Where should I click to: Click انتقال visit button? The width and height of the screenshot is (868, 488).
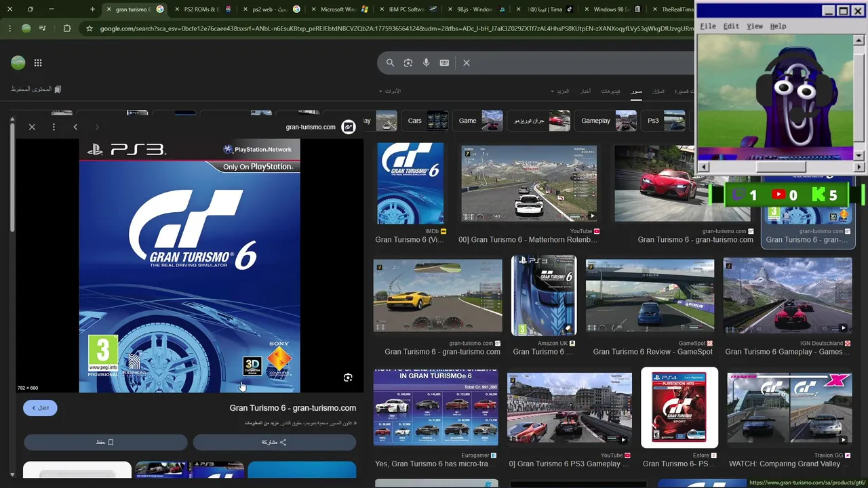coord(40,408)
